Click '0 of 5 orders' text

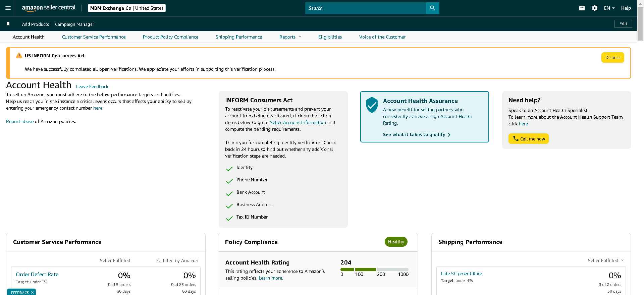point(119,285)
